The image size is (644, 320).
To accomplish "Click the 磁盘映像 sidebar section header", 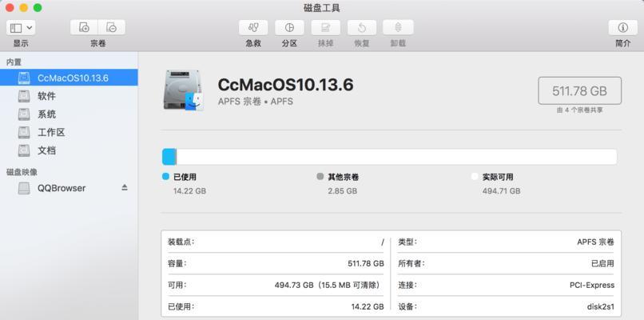I will (22, 172).
